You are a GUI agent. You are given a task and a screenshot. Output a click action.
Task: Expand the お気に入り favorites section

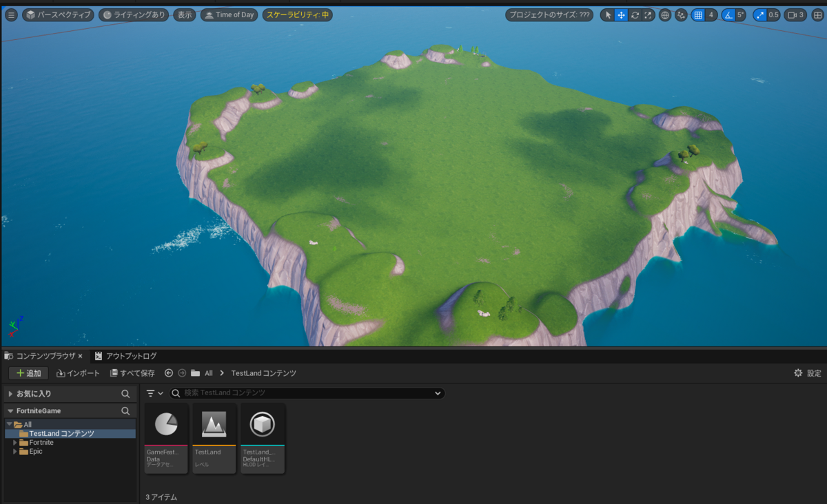tap(11, 394)
